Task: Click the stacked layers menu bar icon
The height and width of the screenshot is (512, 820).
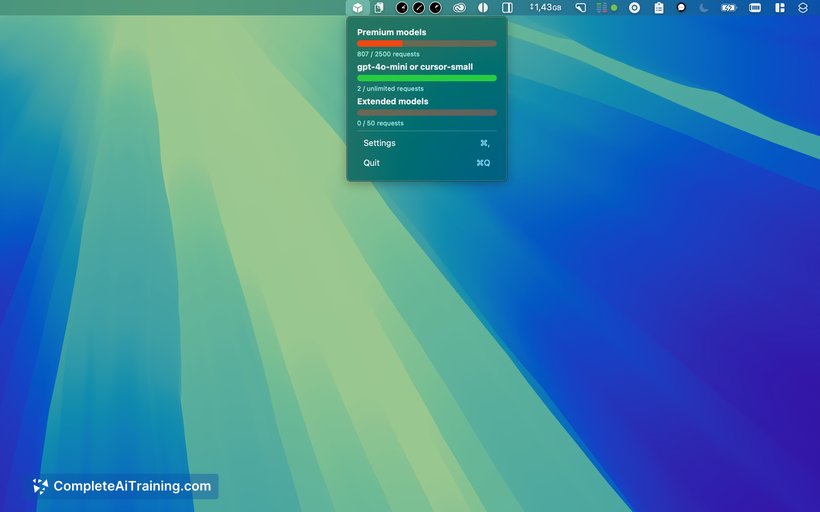Action: [803, 8]
